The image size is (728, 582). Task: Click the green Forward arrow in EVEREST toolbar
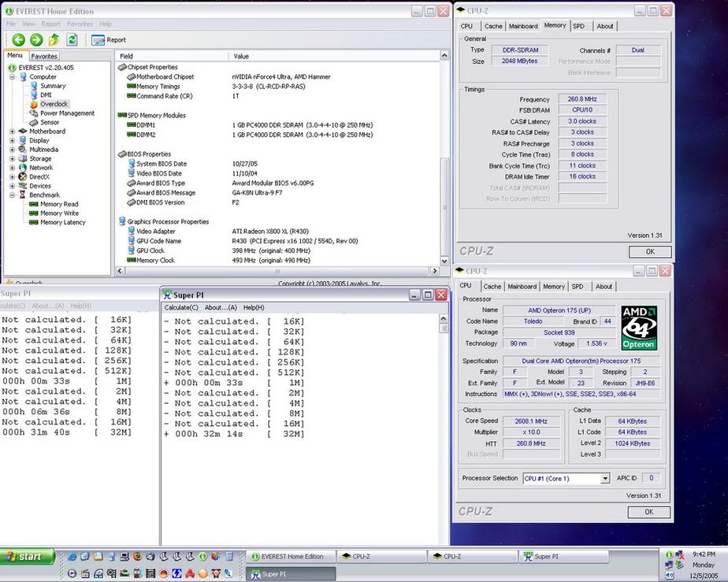coord(35,40)
